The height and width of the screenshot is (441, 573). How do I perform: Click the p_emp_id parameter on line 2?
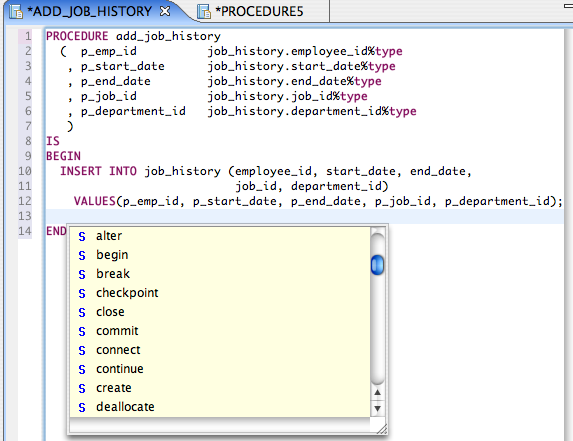point(109,52)
